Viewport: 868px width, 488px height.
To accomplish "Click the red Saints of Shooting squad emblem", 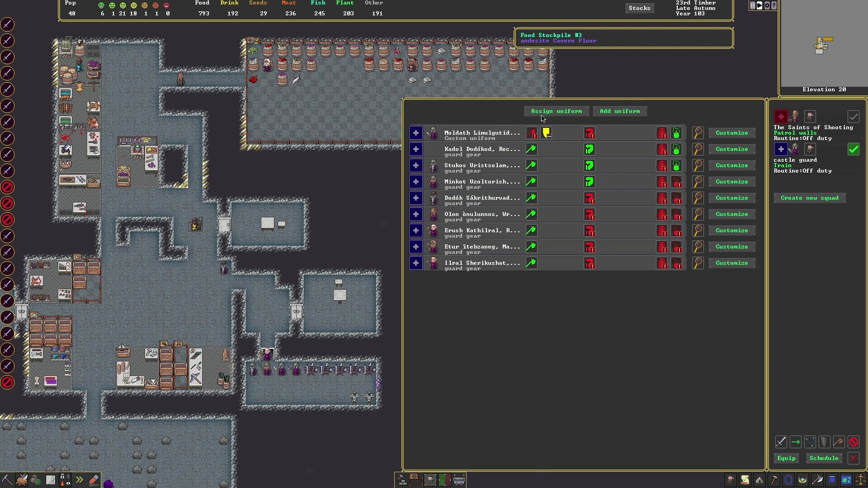I will [x=781, y=117].
